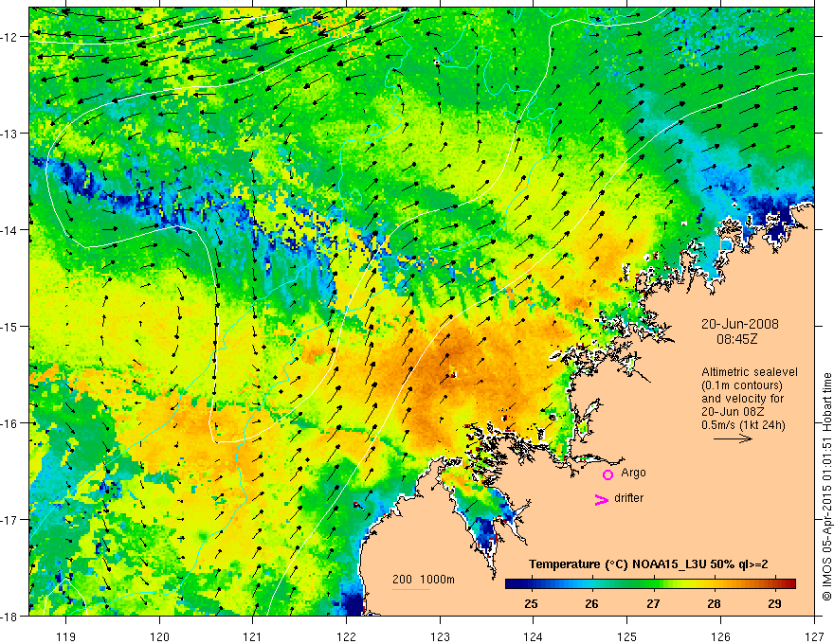This screenshot has width=834, height=644.
Task: Click the '200 1000m' depth contour label
Action: coord(424,580)
